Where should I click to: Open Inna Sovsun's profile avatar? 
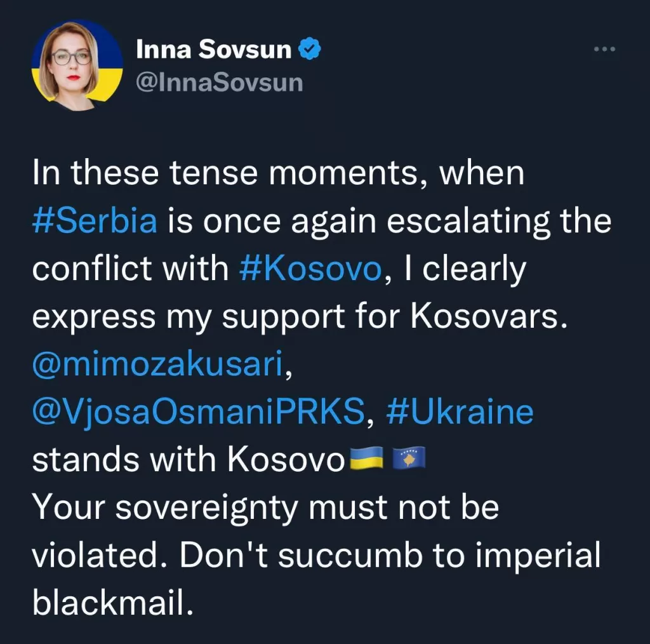[77, 65]
